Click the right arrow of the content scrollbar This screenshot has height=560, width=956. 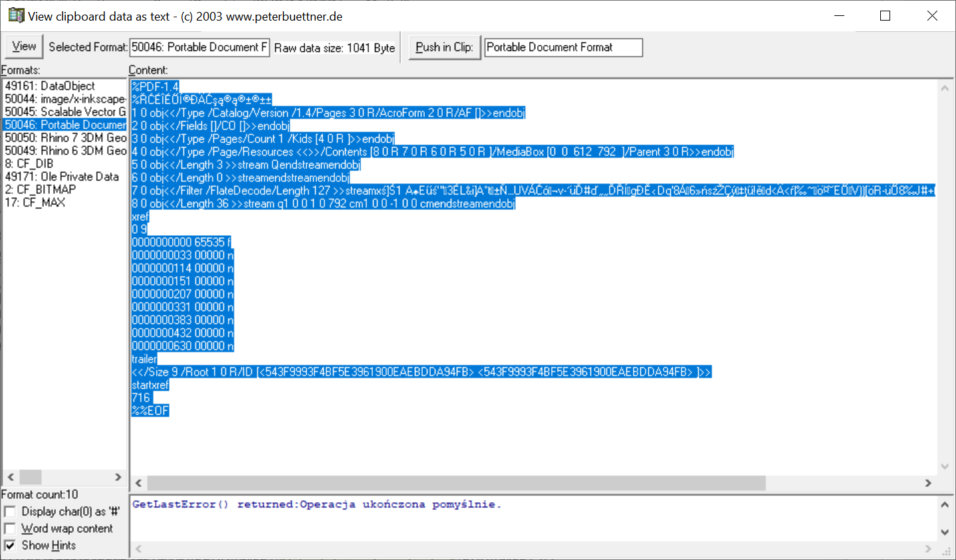929,484
